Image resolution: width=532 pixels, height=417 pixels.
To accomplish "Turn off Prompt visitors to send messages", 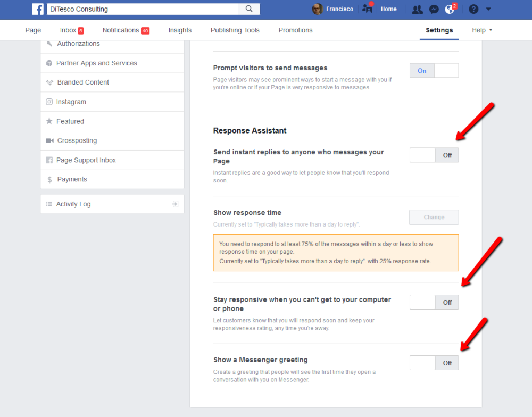I will pos(434,71).
